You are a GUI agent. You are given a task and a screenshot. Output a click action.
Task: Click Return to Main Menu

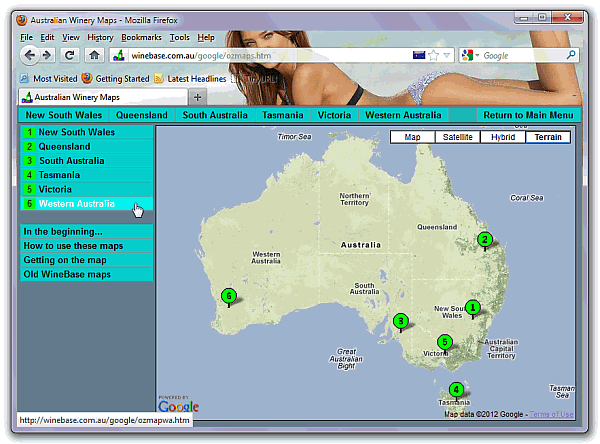pyautogui.click(x=528, y=115)
